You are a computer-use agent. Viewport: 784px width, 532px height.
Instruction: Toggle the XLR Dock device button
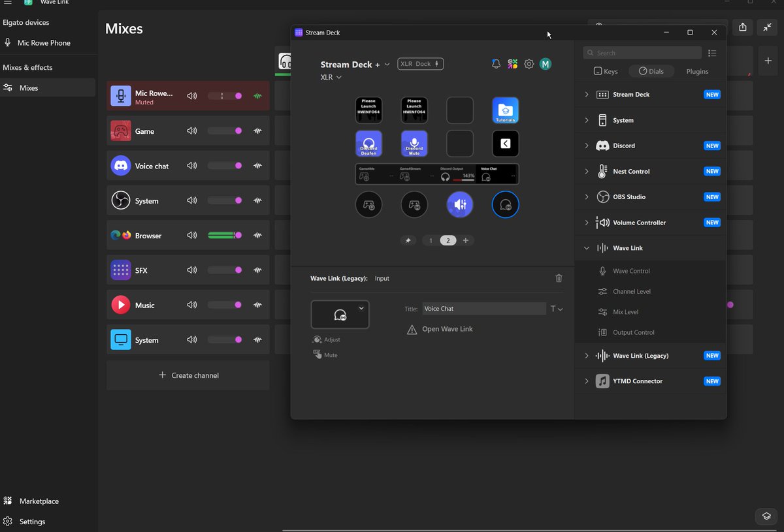(x=421, y=64)
